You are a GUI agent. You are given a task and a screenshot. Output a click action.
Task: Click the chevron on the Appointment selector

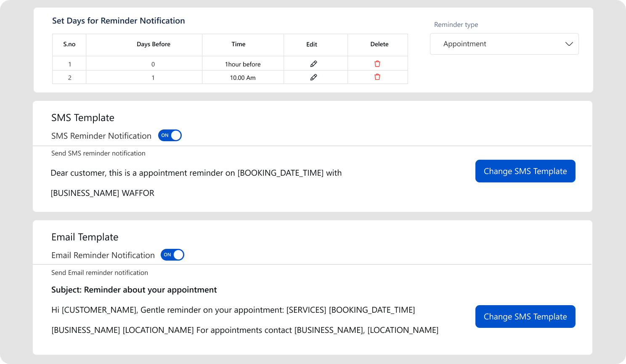pos(570,44)
